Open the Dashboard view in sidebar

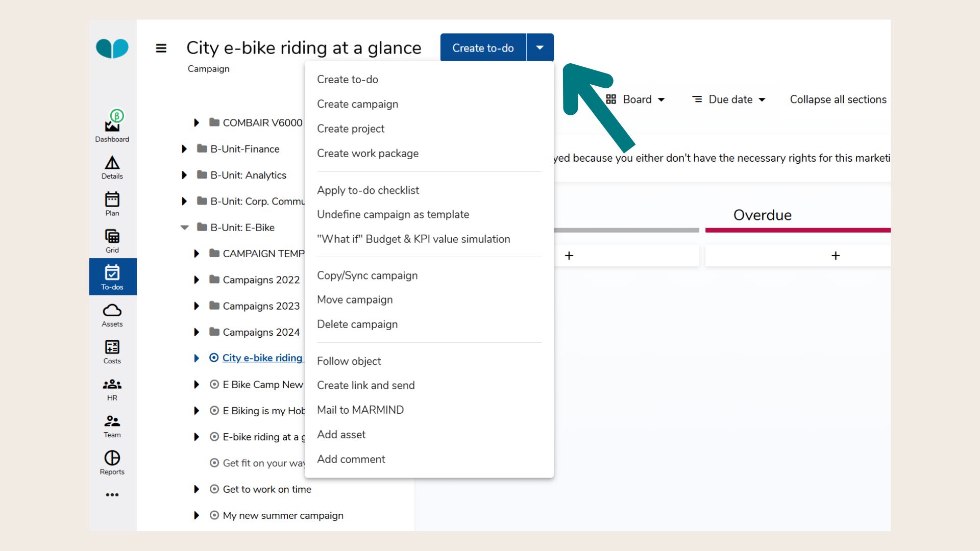(112, 128)
